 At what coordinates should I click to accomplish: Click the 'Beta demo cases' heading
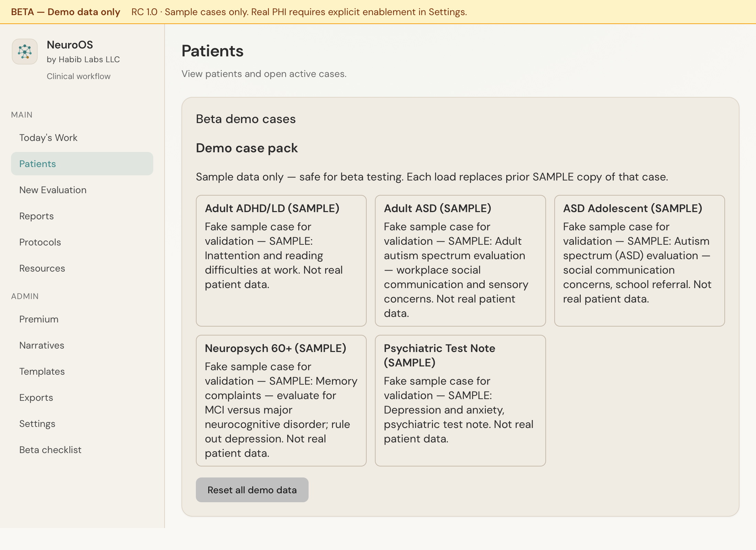tap(246, 119)
